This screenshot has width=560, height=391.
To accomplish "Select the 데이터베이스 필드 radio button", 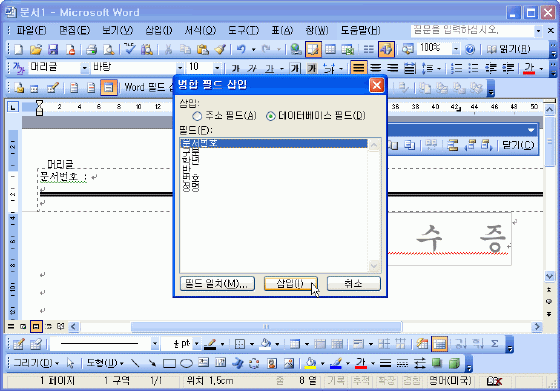I will point(271,116).
